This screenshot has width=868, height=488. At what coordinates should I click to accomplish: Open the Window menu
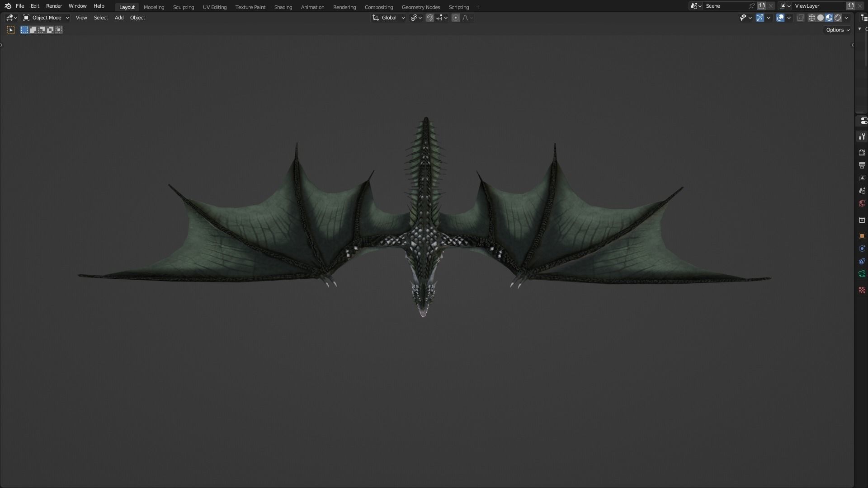pyautogui.click(x=77, y=6)
